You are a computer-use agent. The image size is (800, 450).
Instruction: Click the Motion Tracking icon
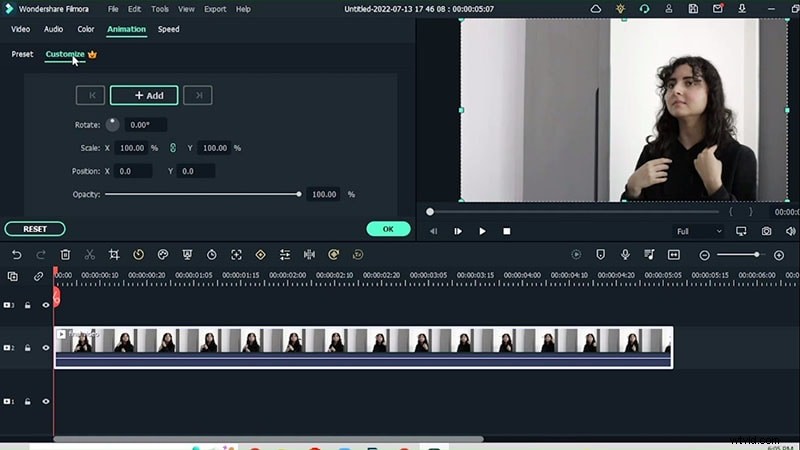tap(236, 255)
